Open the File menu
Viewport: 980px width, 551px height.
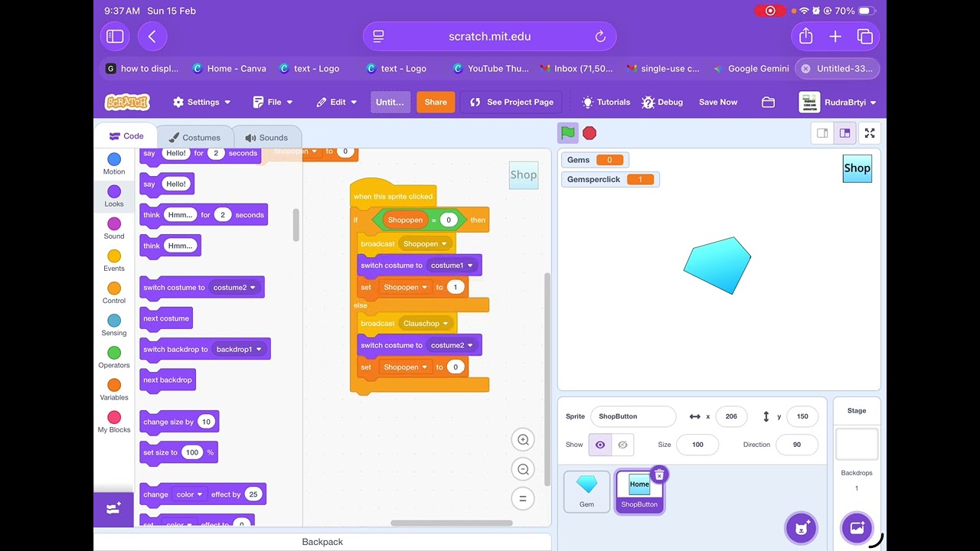(273, 102)
